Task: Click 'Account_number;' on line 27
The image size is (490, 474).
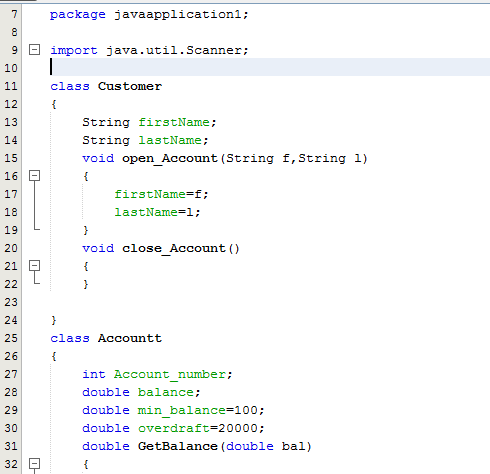Action: (x=173, y=375)
